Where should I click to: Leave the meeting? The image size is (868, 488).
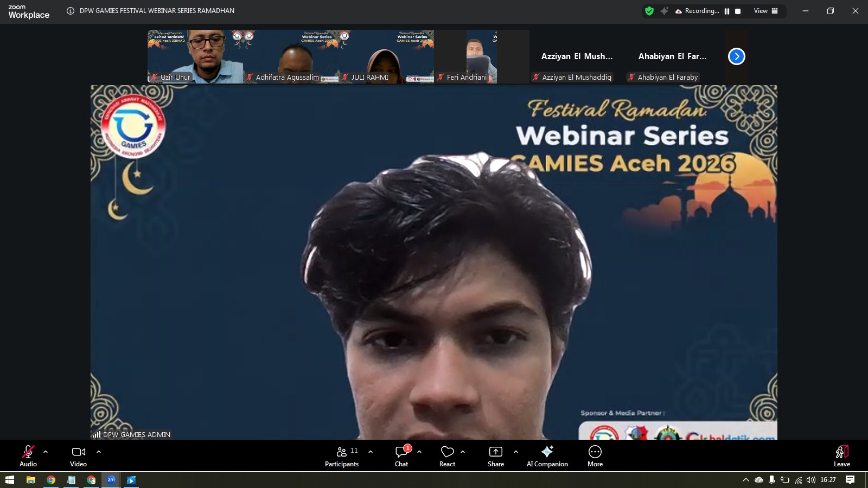point(841,455)
